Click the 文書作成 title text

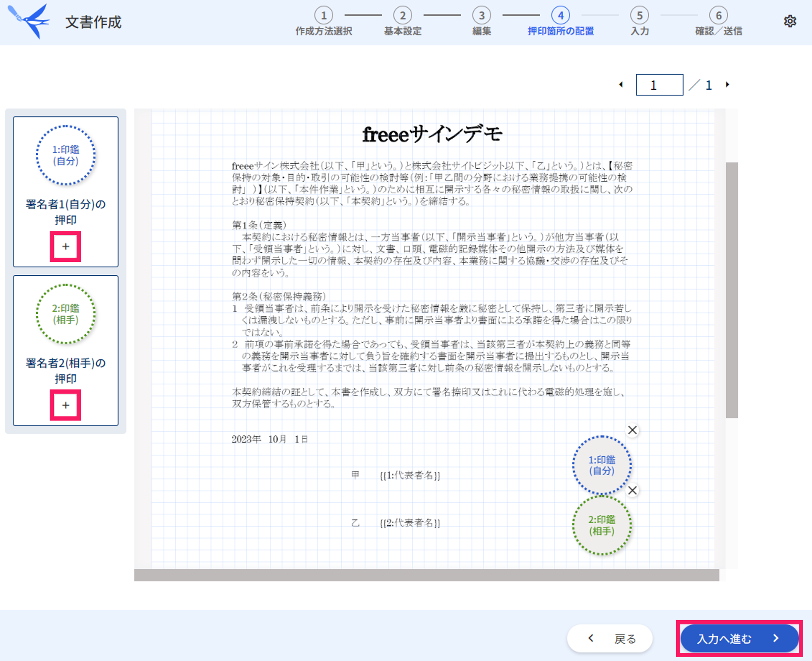(x=93, y=22)
